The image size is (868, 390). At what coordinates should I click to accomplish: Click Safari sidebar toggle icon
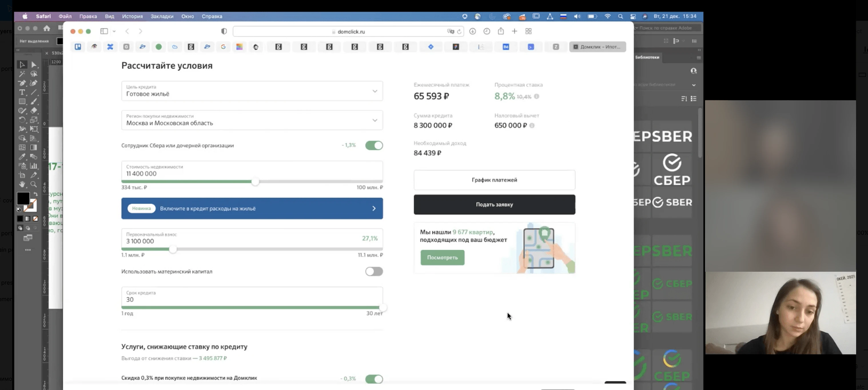click(104, 31)
